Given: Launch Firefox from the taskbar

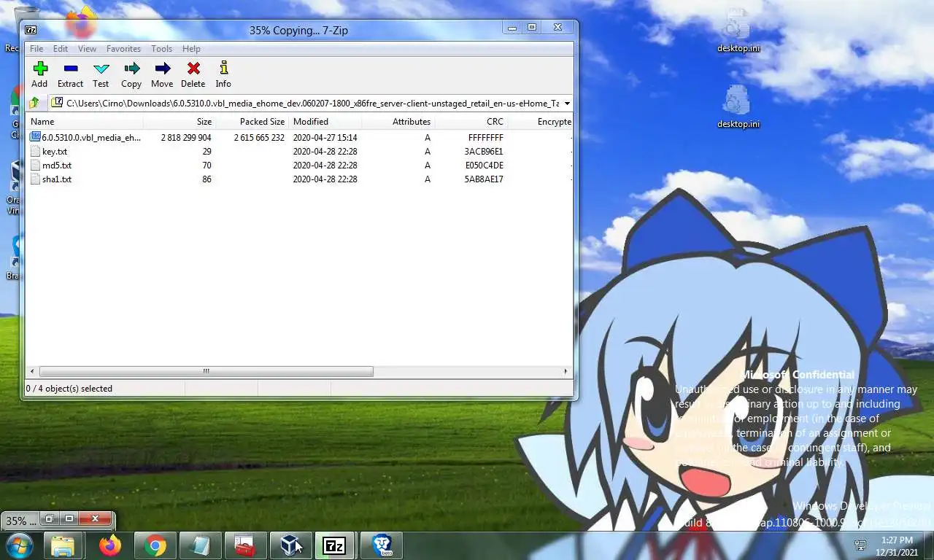Looking at the screenshot, I should pos(110,545).
